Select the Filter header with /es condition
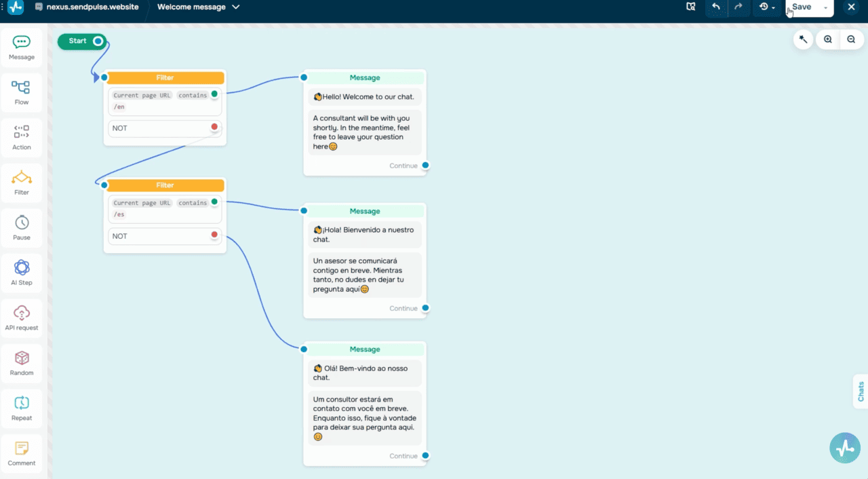 tap(165, 185)
